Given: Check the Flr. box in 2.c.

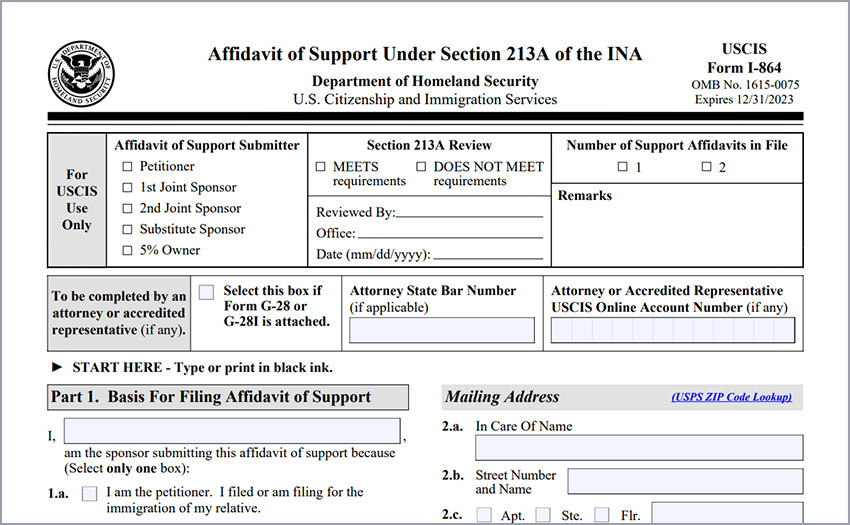Looking at the screenshot, I should (x=602, y=515).
